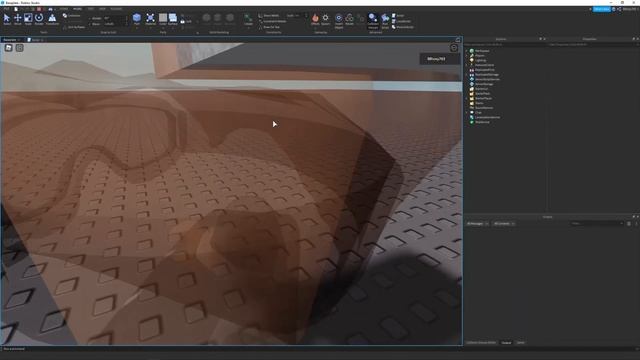The width and height of the screenshot is (640, 360).
Task: Open the Material picker icon
Action: 150,19
